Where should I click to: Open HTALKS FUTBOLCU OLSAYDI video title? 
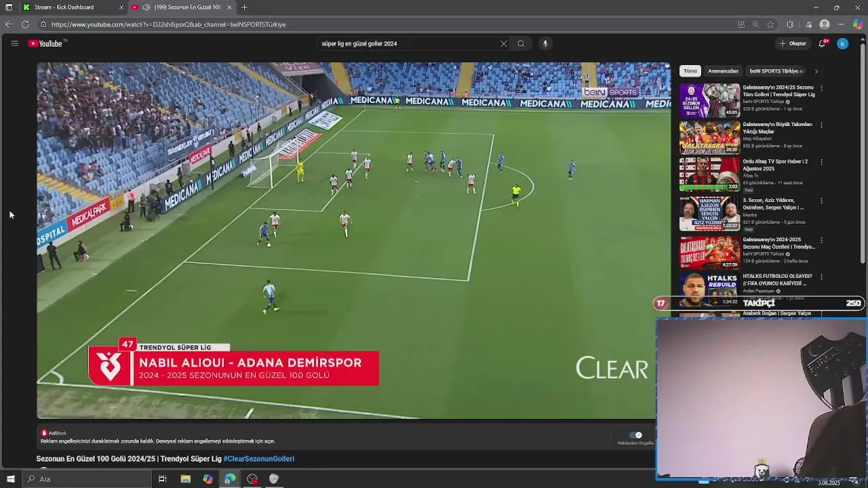777,280
